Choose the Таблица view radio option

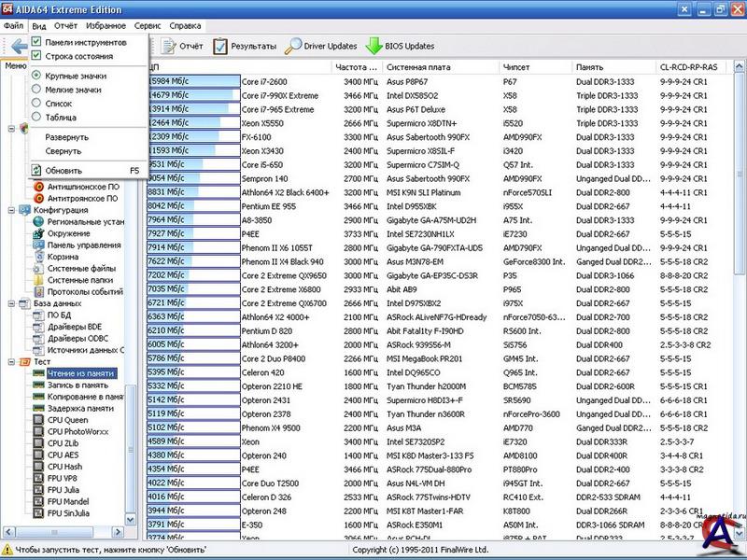pos(36,118)
